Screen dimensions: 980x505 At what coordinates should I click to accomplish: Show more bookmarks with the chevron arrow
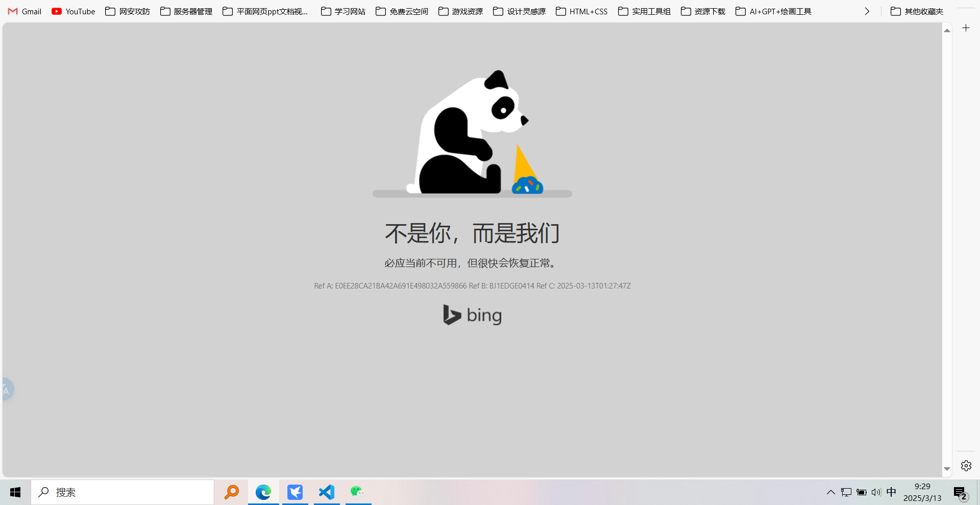(x=867, y=11)
